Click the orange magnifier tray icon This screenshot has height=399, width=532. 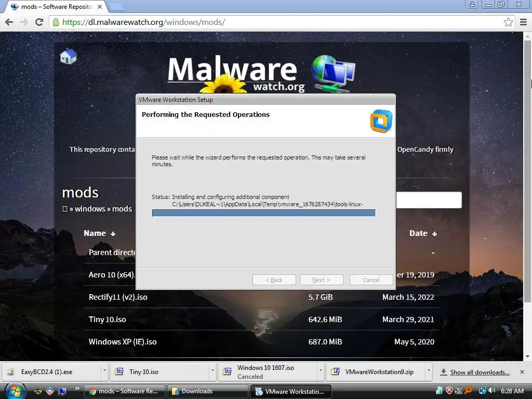pos(469,391)
